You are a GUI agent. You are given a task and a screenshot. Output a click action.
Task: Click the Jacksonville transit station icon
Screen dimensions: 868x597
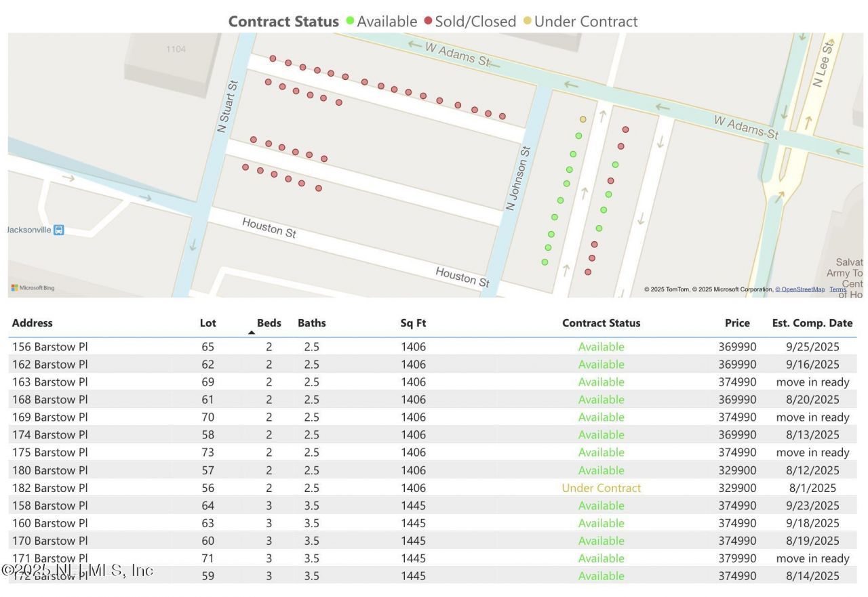59,230
